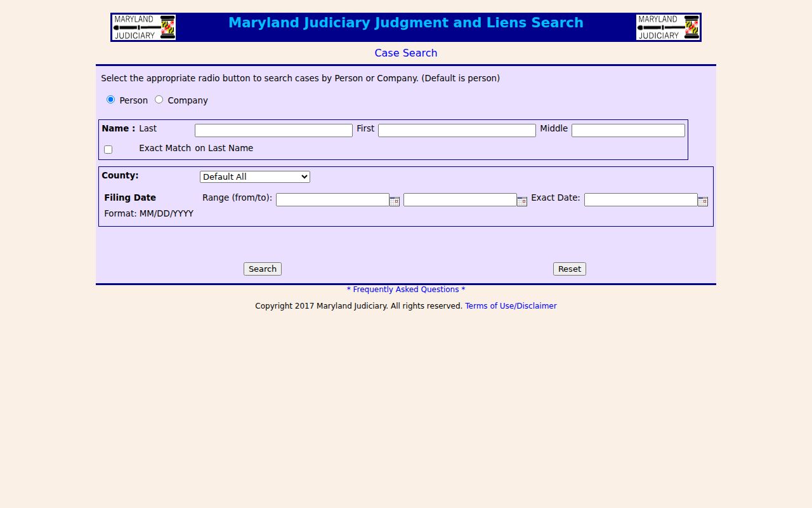Screen dimensions: 812x508
Task: Click the Format: MM/DD/YYYY hint text
Action: click(148, 214)
